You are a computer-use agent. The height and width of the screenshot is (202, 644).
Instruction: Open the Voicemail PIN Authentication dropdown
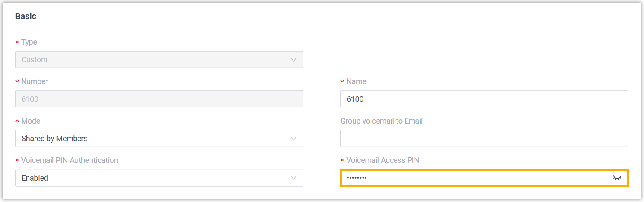[x=159, y=178]
